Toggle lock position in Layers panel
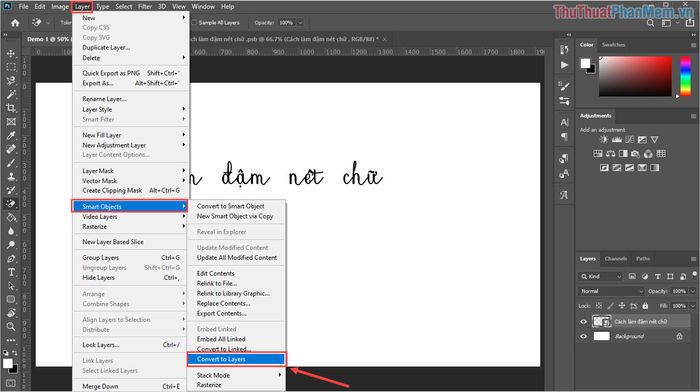This screenshot has width=700, height=392. 622,306
